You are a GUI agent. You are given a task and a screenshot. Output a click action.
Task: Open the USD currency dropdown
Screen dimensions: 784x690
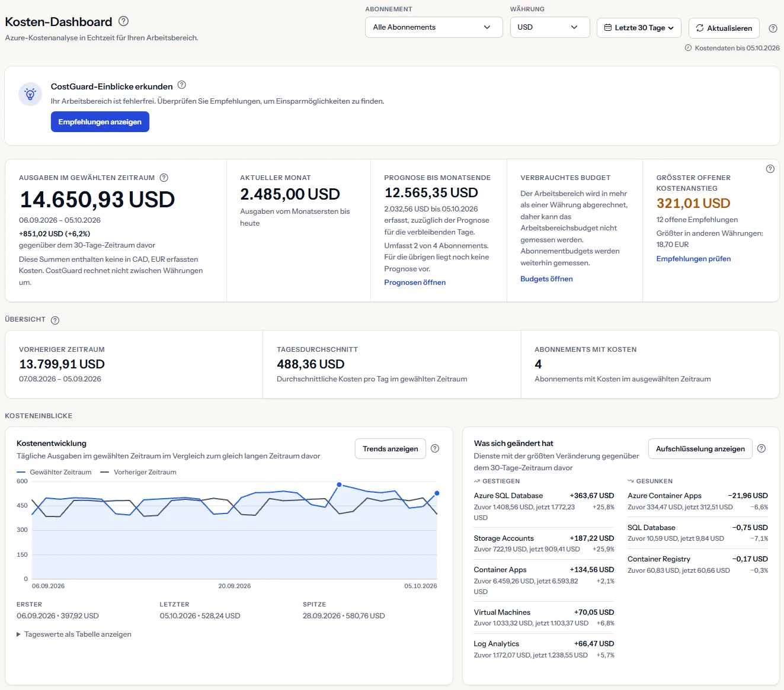tap(550, 27)
